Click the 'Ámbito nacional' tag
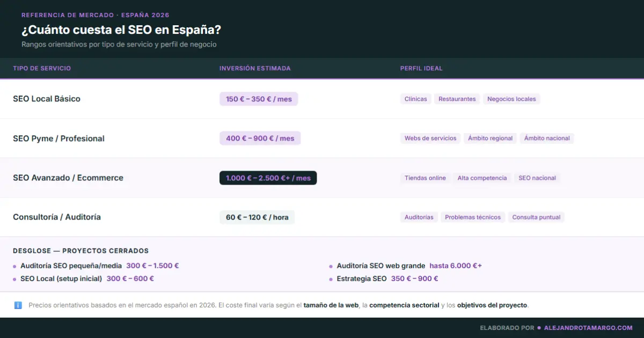The width and height of the screenshot is (644, 338). [x=547, y=138]
